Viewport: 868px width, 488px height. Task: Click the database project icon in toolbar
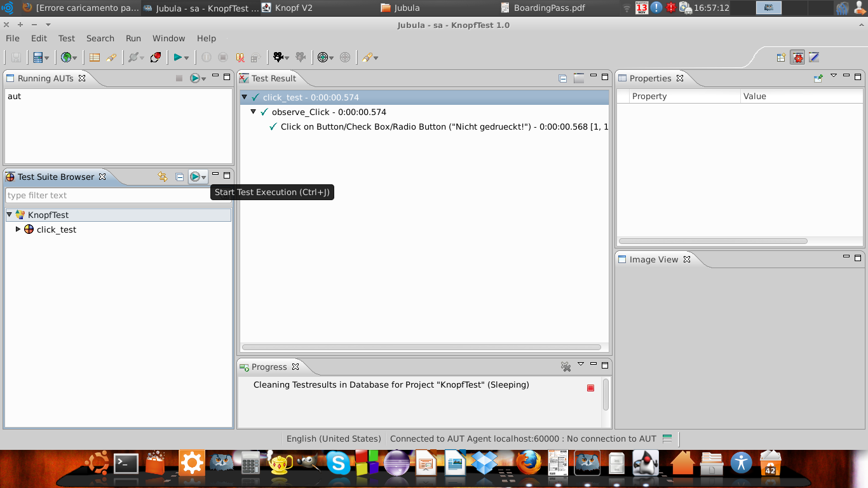38,57
